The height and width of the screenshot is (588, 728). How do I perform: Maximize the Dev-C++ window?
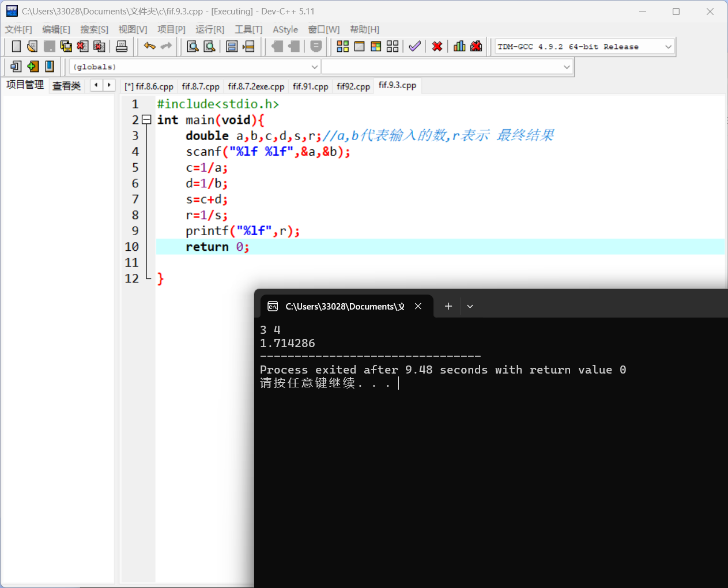click(x=676, y=12)
